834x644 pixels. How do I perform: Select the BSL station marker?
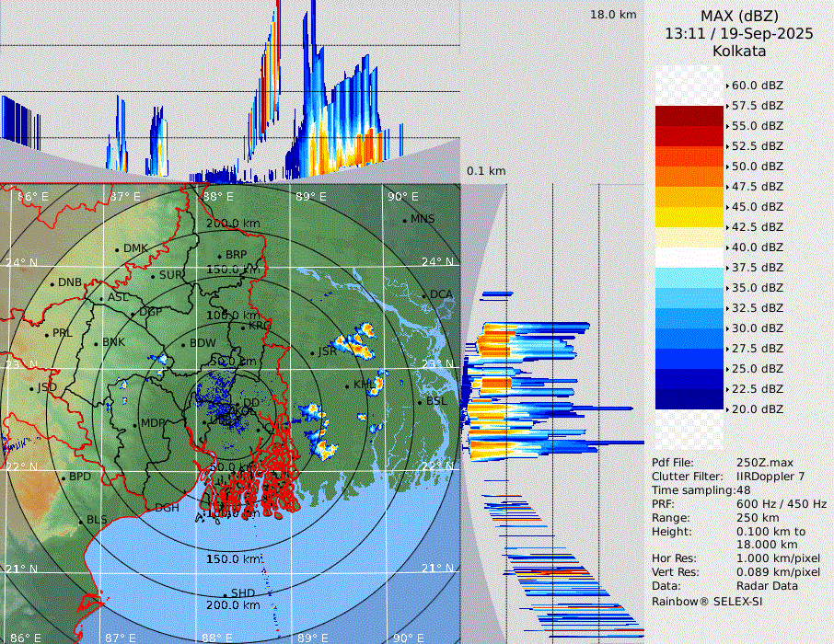pyautogui.click(x=419, y=402)
